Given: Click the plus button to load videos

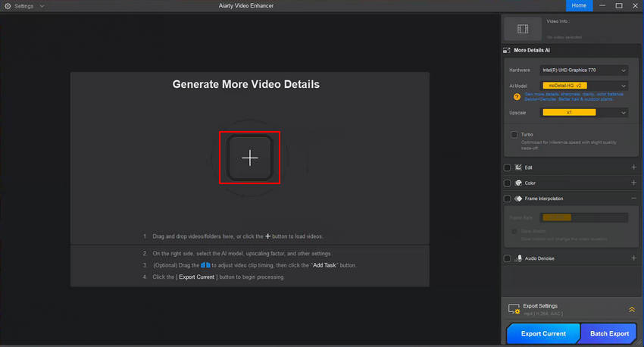Looking at the screenshot, I should click(x=250, y=158).
